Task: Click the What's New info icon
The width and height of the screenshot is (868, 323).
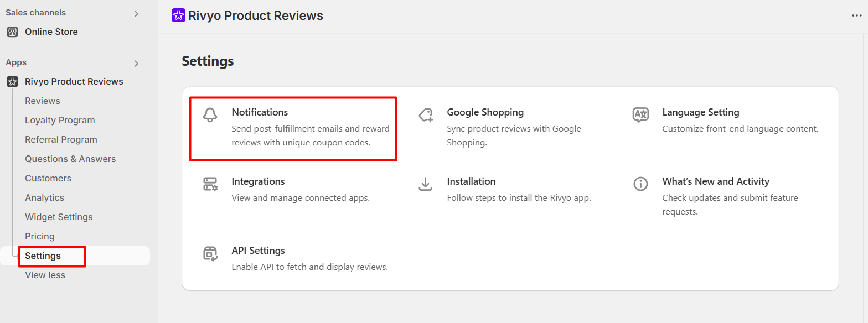Action: click(640, 184)
